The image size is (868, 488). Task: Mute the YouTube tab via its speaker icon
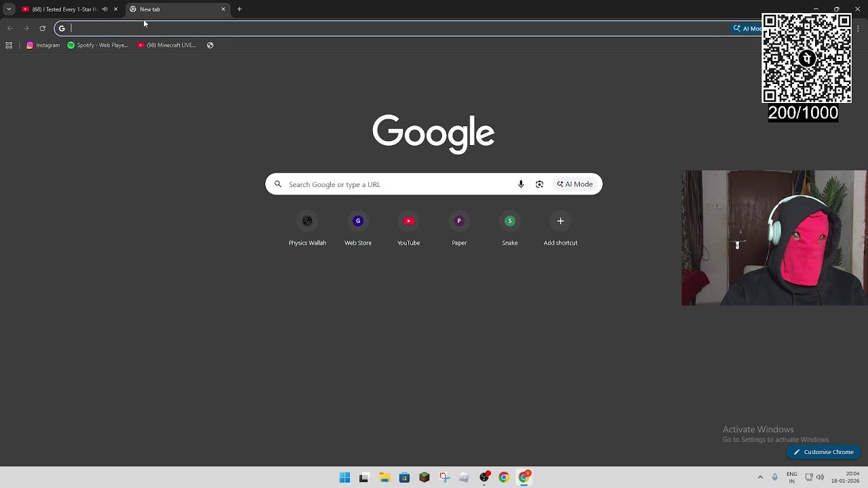pyautogui.click(x=104, y=9)
